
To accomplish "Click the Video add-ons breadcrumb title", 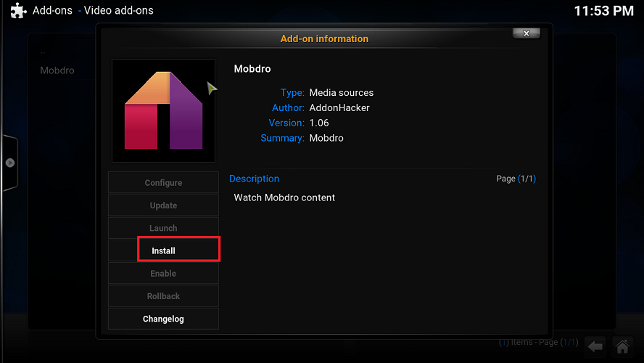I will coord(119,11).
